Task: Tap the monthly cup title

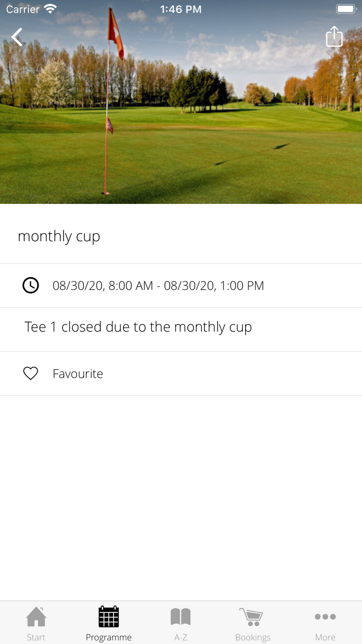Action: [x=59, y=237]
